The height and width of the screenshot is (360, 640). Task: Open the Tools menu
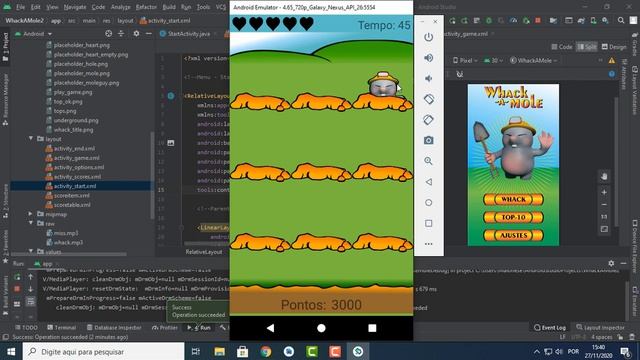pyautogui.click(x=203, y=7)
